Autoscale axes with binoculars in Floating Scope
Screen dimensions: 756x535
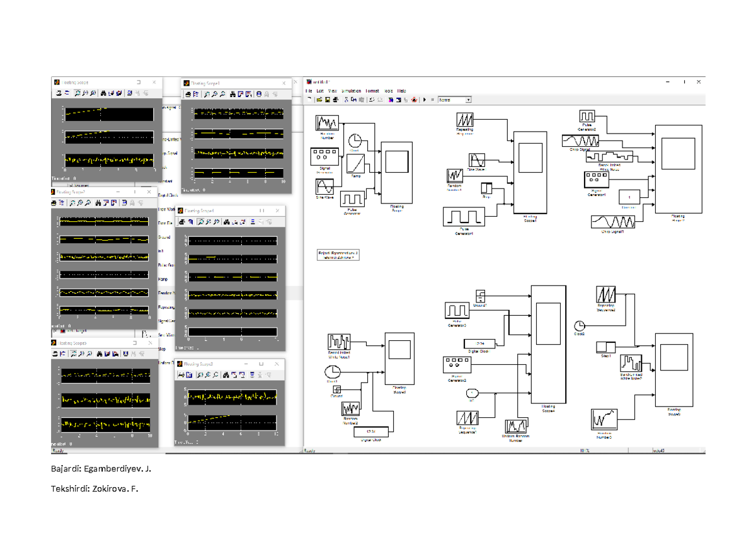(105, 93)
